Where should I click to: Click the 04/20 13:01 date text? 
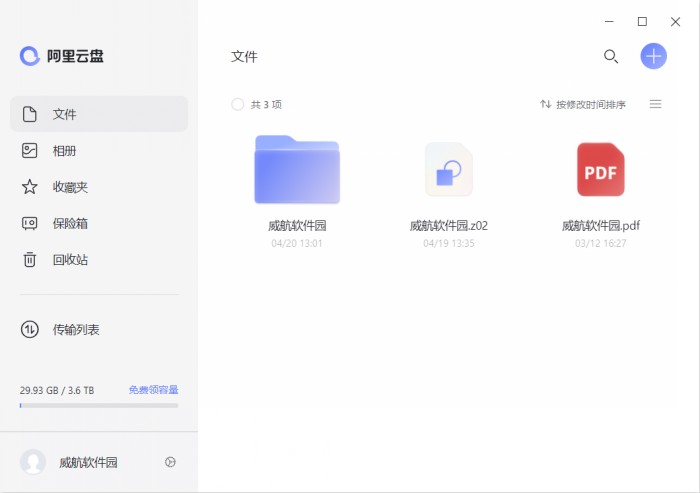pyautogui.click(x=297, y=243)
